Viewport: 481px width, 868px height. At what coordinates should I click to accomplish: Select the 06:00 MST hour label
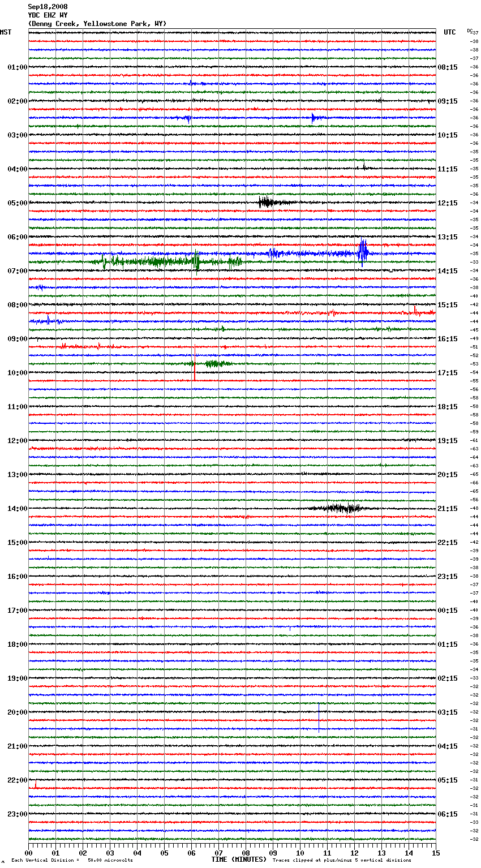(x=18, y=237)
